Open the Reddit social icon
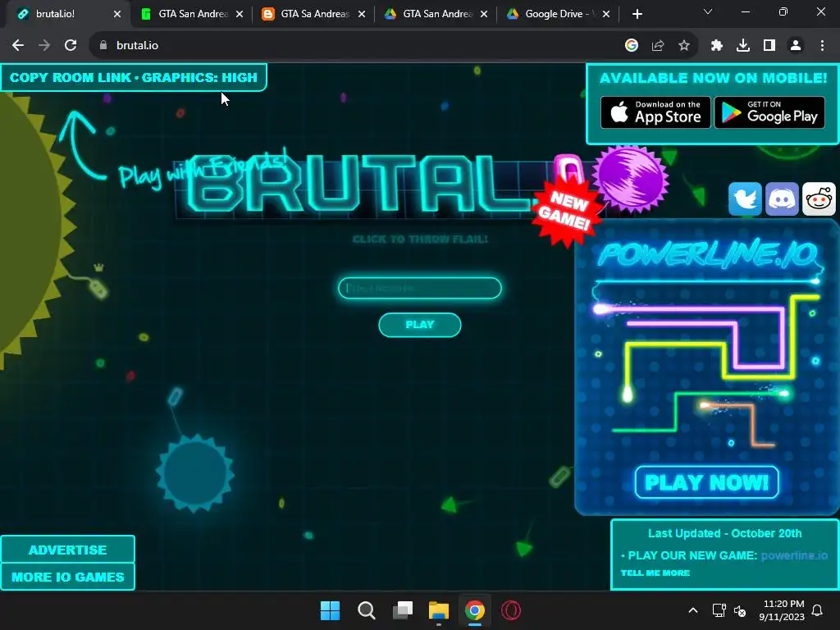 [819, 199]
